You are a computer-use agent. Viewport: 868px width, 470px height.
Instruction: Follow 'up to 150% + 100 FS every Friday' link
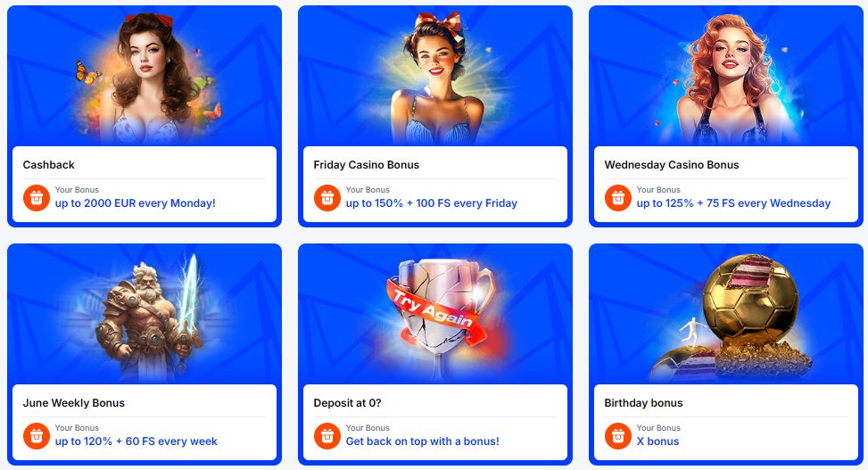(x=431, y=203)
